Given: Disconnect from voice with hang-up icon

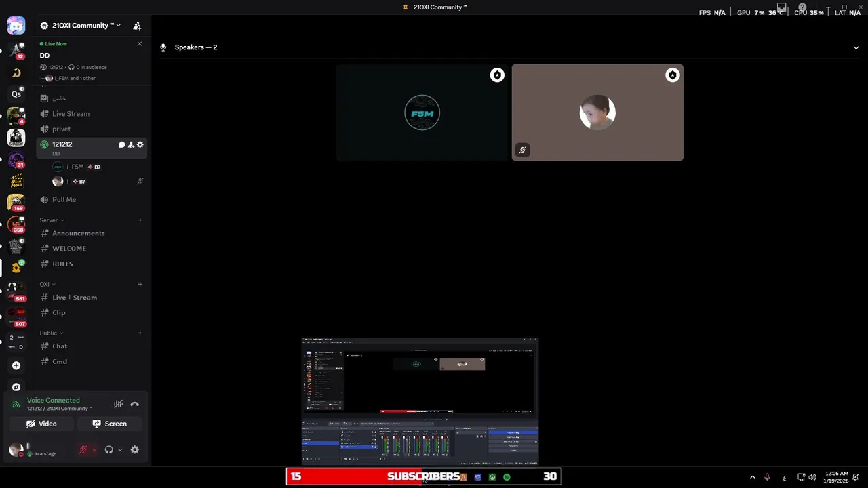Looking at the screenshot, I should (x=134, y=404).
